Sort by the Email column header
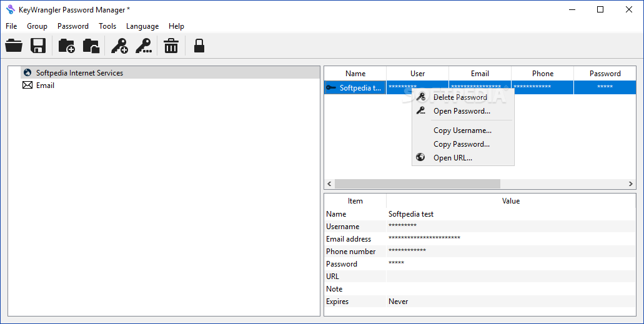The width and height of the screenshot is (644, 324). click(480, 74)
